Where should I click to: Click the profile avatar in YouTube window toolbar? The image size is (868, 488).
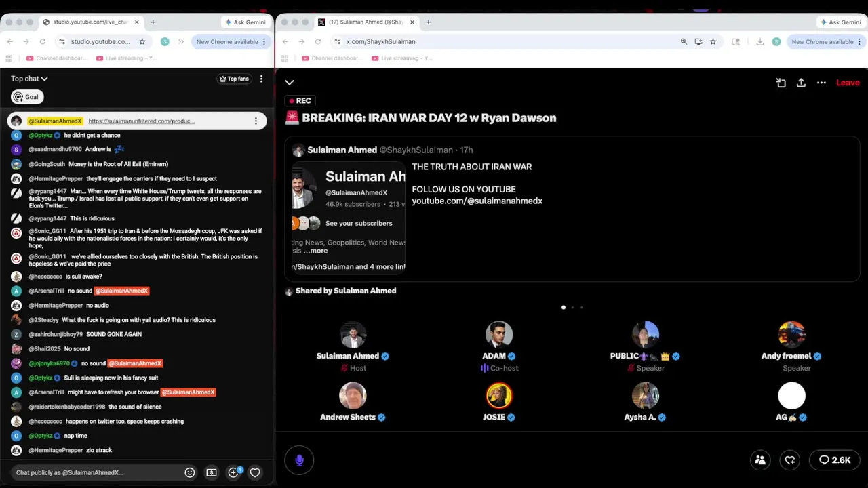pos(165,41)
